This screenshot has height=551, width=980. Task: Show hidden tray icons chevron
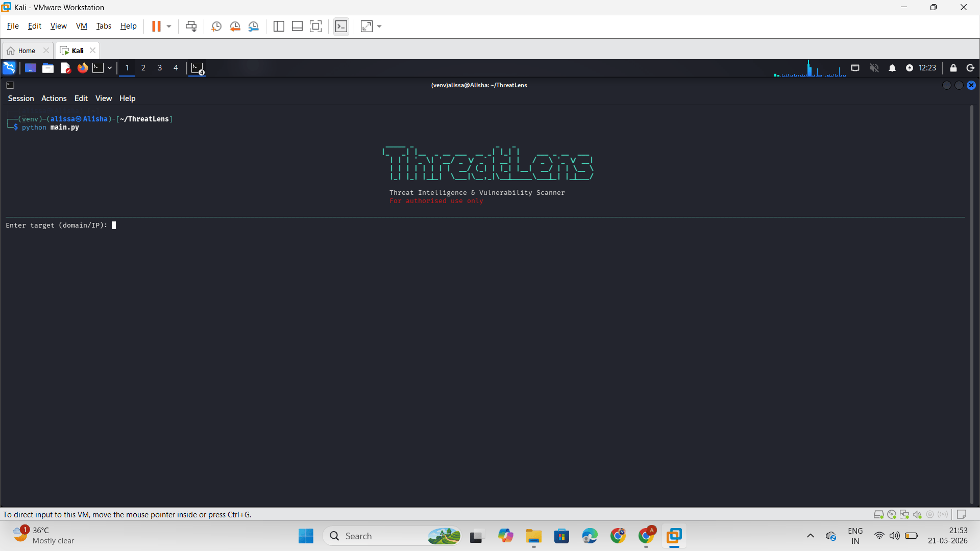pyautogui.click(x=810, y=536)
